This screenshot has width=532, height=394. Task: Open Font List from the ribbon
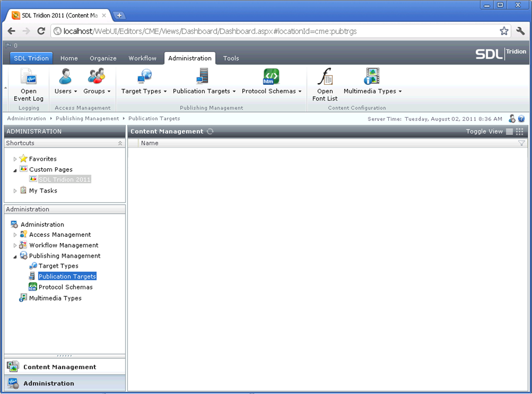[x=325, y=77]
